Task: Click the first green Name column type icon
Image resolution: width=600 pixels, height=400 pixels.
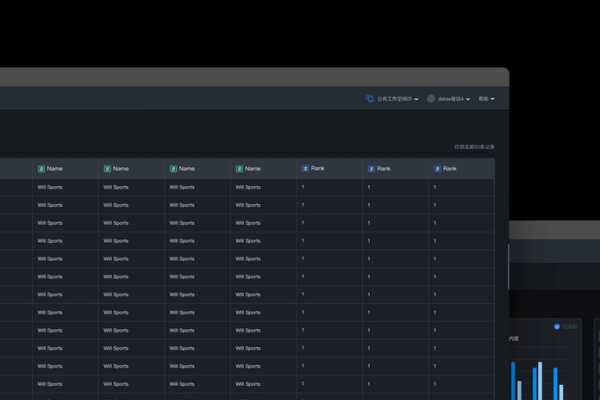Action: point(41,169)
